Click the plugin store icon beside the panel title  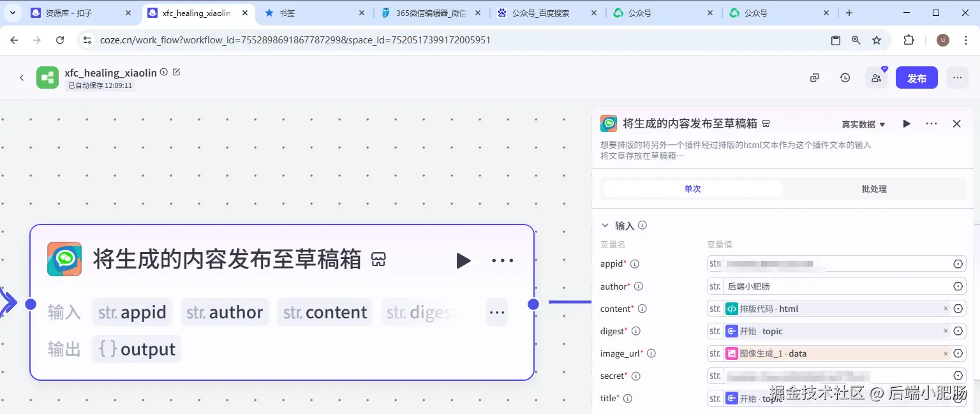(x=766, y=124)
